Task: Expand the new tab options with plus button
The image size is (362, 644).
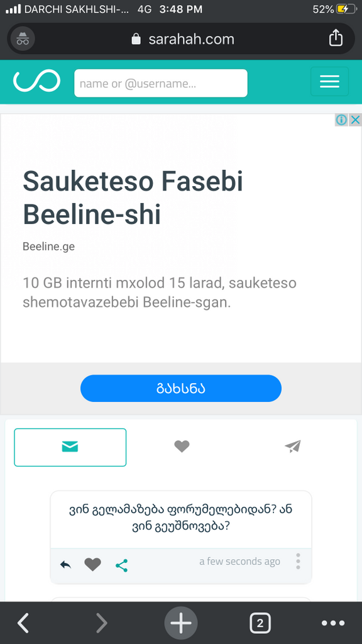Action: [x=181, y=623]
